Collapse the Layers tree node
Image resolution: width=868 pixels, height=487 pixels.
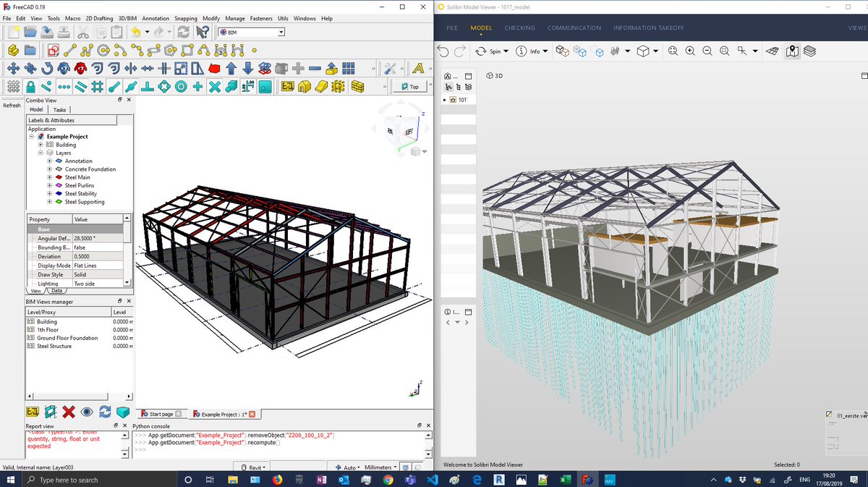coord(41,153)
